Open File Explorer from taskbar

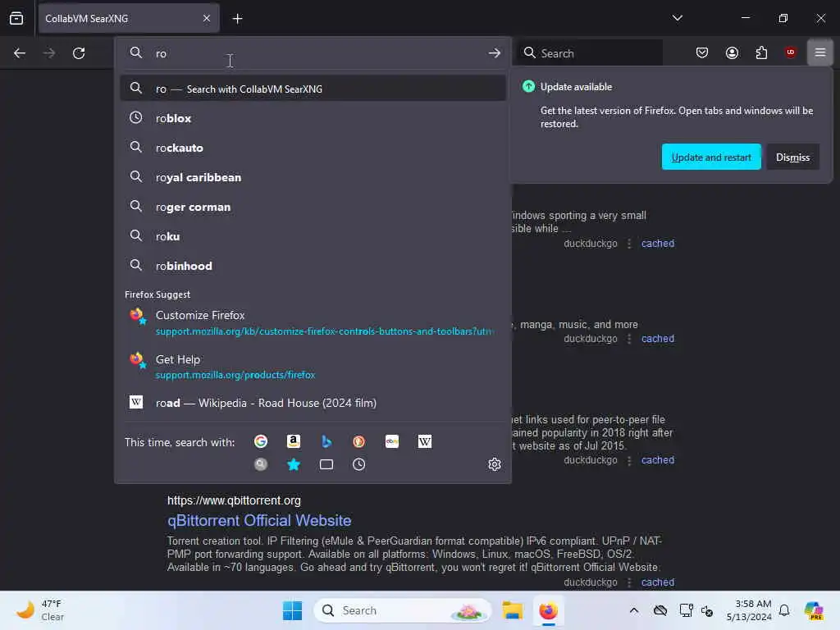[x=512, y=610]
